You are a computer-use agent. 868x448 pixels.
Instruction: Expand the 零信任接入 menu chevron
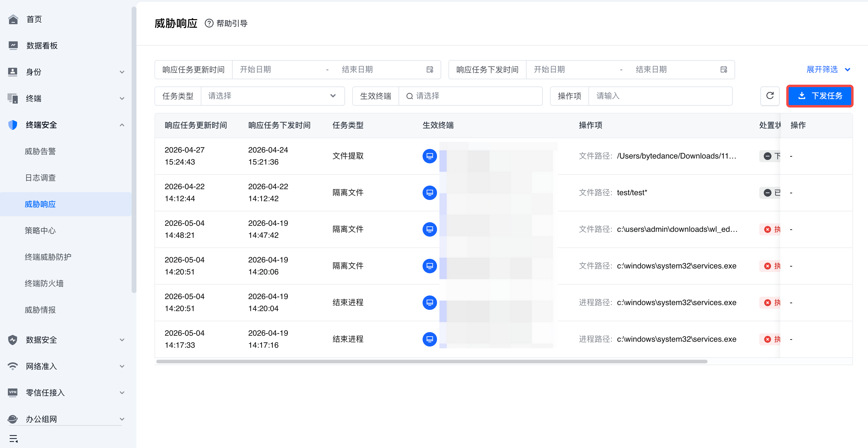click(x=122, y=393)
